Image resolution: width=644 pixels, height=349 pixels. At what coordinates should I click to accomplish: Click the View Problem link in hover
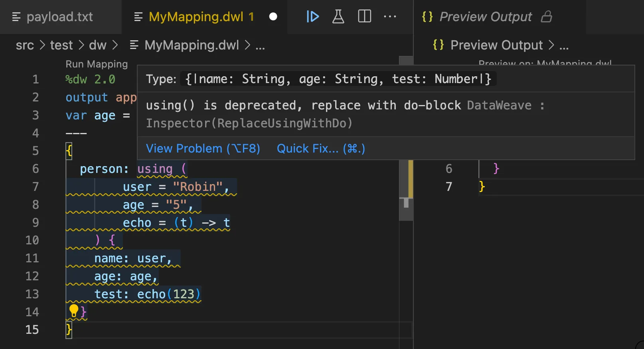coord(203,149)
